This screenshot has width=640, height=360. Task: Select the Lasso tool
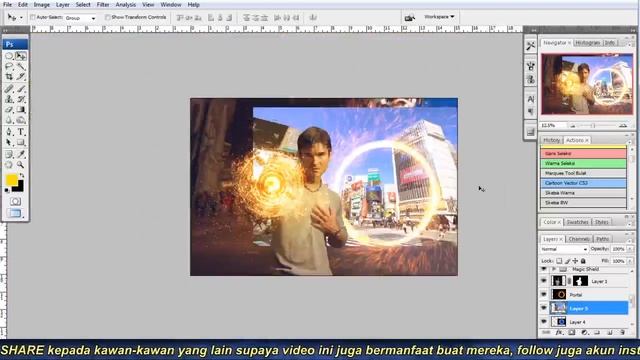pyautogui.click(x=9, y=66)
